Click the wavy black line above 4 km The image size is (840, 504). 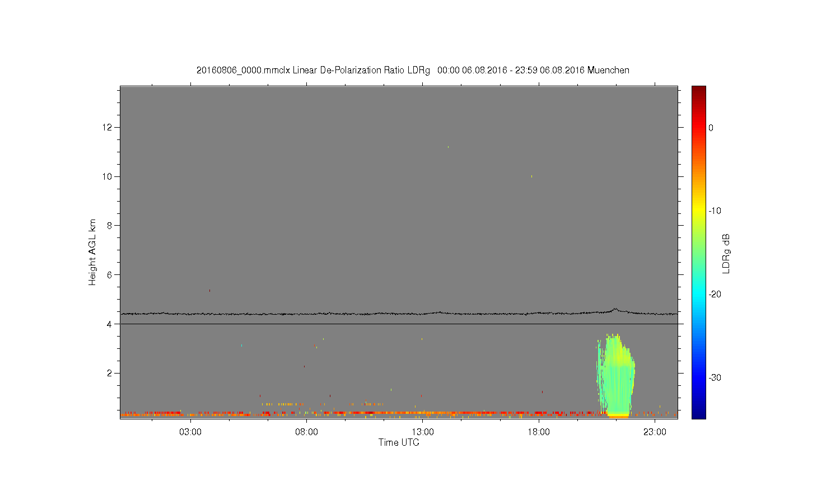pyautogui.click(x=399, y=314)
